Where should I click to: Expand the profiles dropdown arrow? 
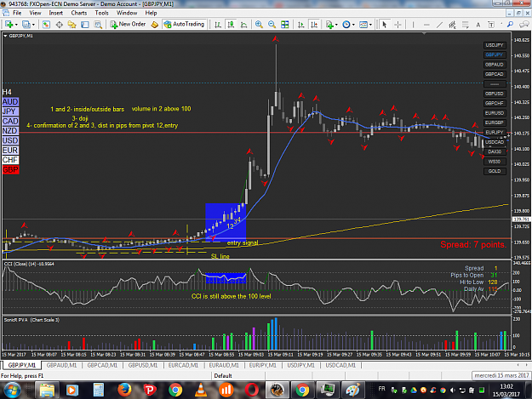pos(33,25)
